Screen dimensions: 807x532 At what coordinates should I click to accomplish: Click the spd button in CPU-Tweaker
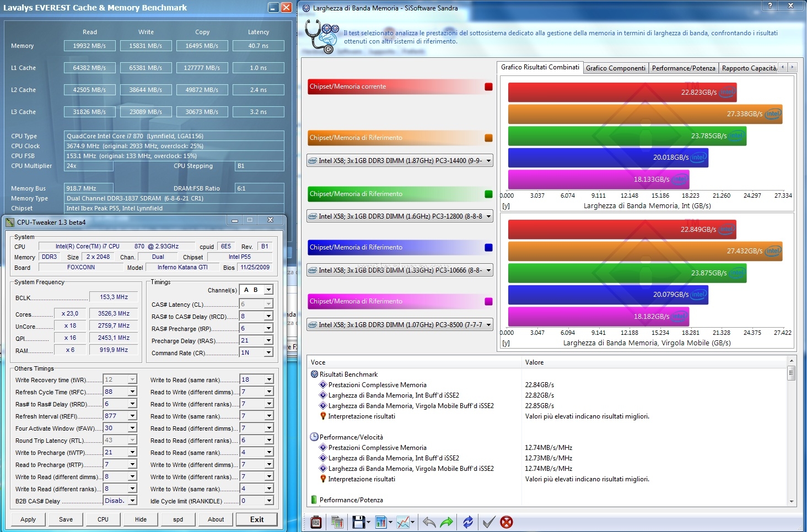pyautogui.click(x=178, y=519)
